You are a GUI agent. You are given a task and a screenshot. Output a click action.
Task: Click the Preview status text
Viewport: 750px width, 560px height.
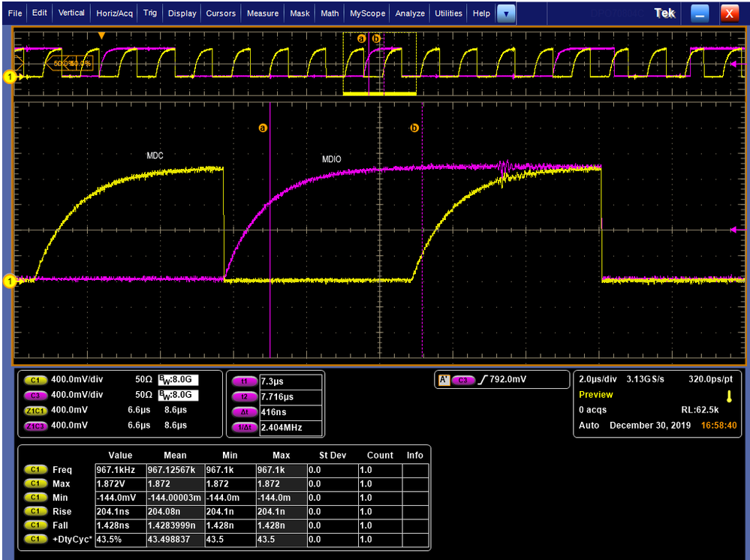pyautogui.click(x=596, y=393)
